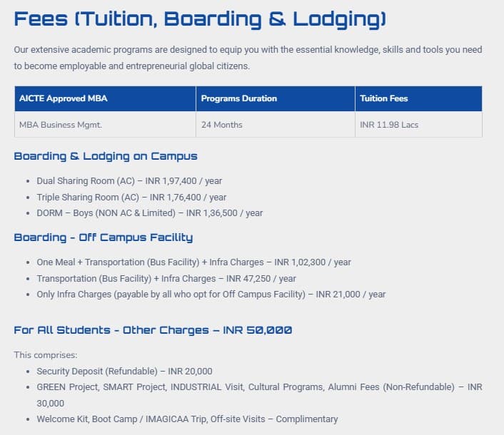Viewport: 504px width, 435px height.
Task: Click the INR 47,250 Transportation + Infra Charges item
Action: click(166, 279)
